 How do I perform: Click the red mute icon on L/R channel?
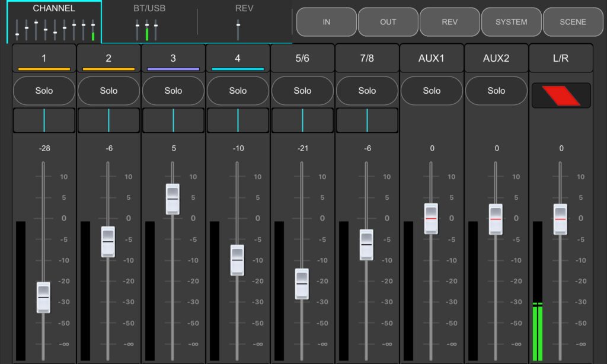(560, 95)
